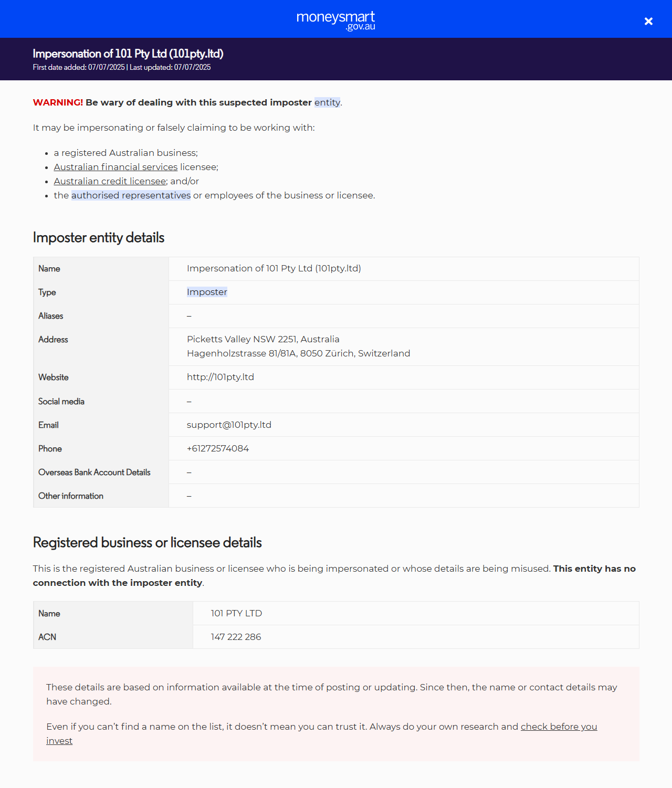Click the imposter Name value in table
The image size is (672, 788).
(274, 268)
